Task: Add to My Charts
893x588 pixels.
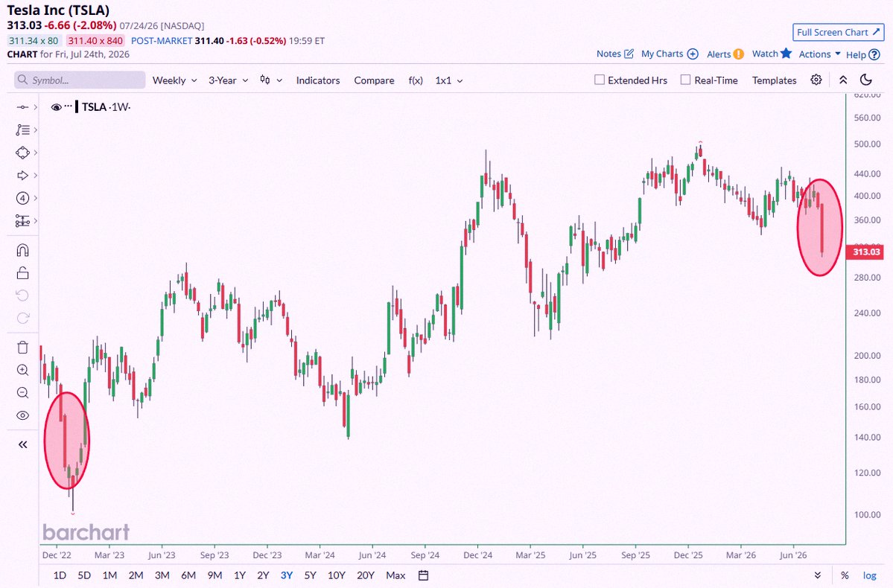Action: point(670,54)
